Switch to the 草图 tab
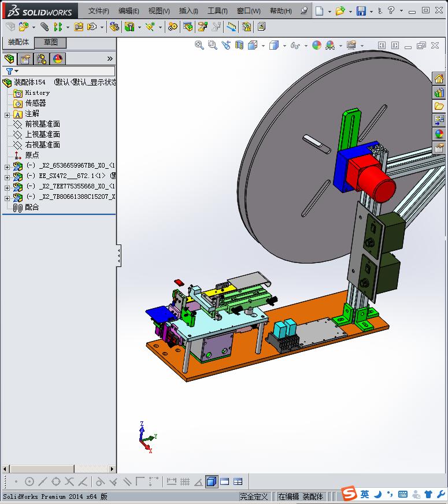 click(x=50, y=42)
